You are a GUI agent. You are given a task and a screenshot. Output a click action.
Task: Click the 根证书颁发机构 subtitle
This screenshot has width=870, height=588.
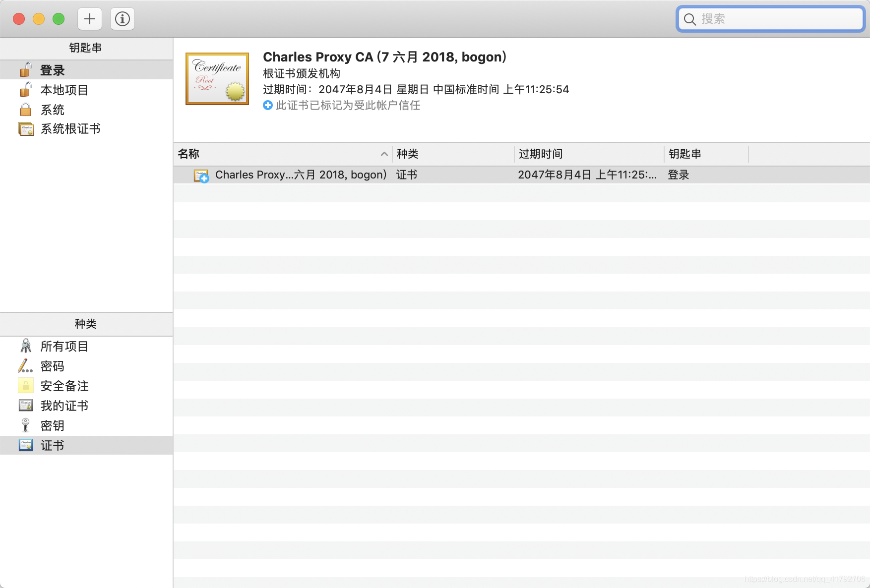pos(302,73)
